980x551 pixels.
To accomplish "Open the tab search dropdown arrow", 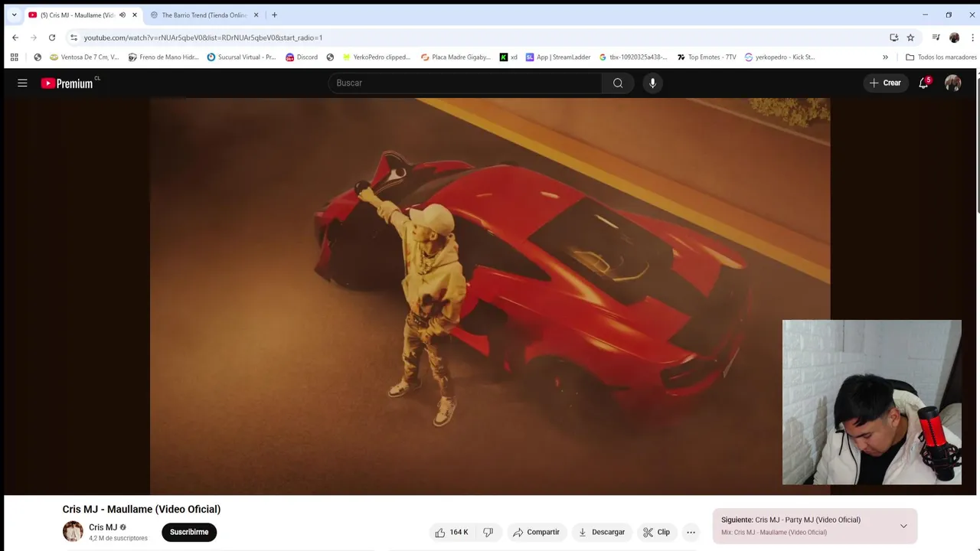I will 13,15.
